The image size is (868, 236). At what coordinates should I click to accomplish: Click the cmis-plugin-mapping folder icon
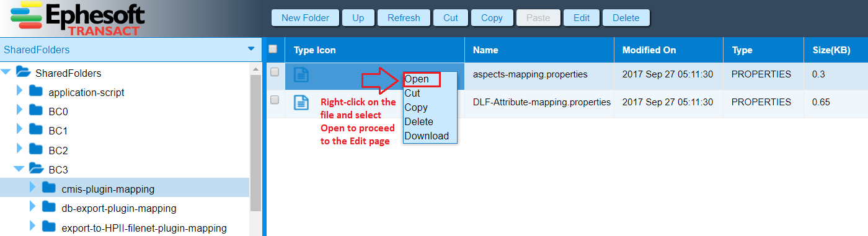coord(50,188)
